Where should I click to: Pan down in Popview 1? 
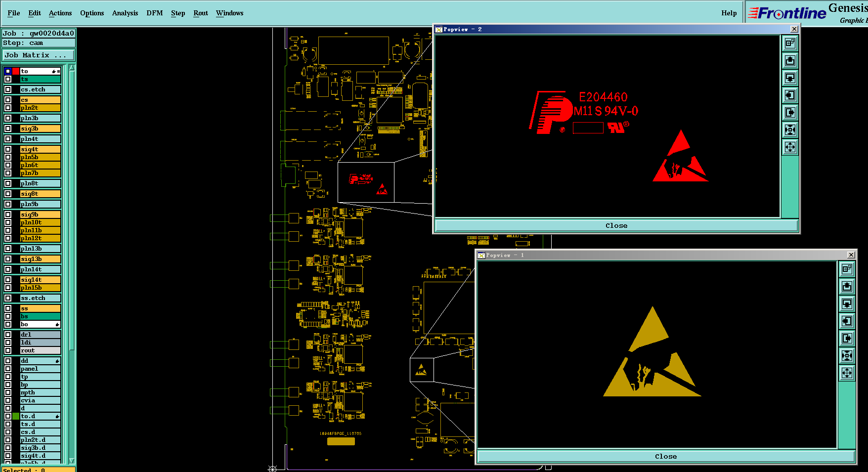pos(847,303)
